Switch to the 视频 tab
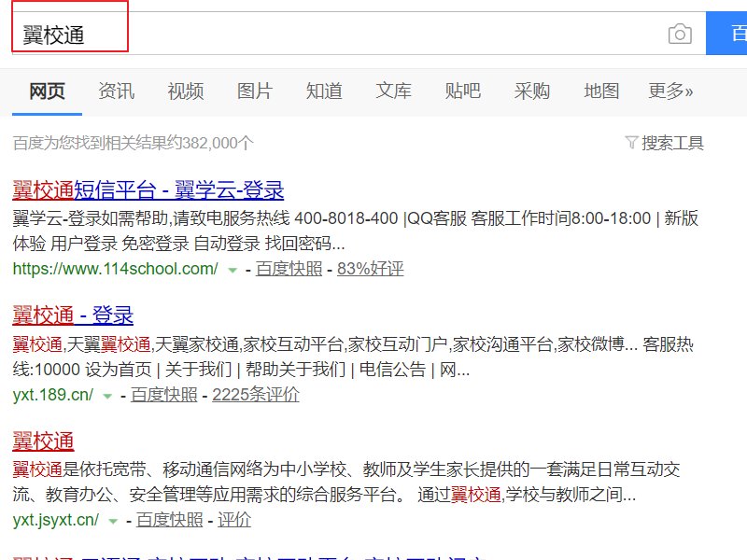Image resolution: width=747 pixels, height=560 pixels. 185,91
